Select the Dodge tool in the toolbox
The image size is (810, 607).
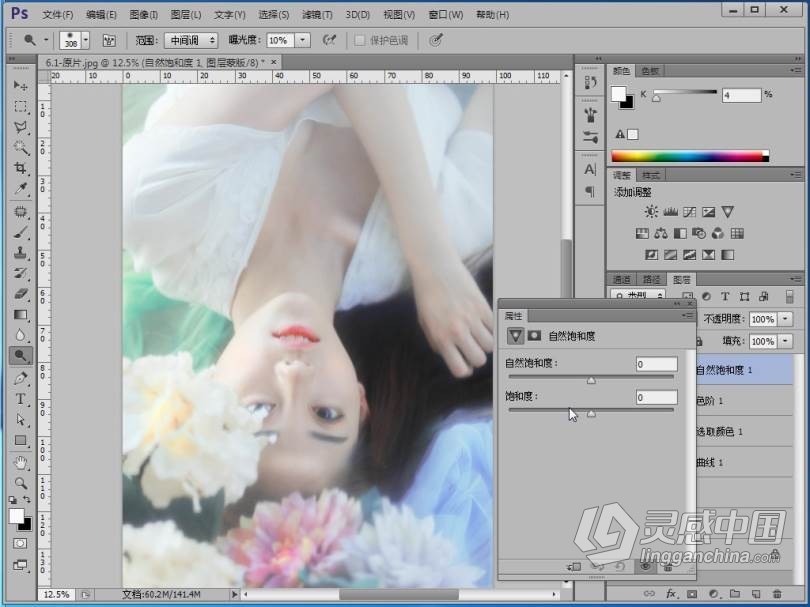(x=20, y=355)
